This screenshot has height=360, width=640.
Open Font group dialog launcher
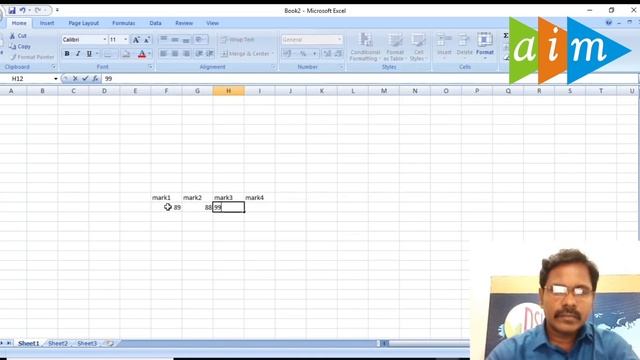[x=150, y=67]
